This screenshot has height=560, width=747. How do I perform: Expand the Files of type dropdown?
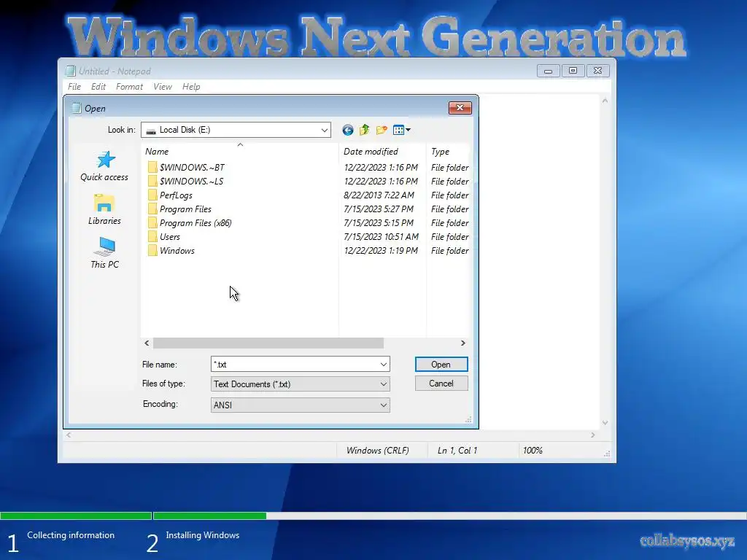[384, 384]
